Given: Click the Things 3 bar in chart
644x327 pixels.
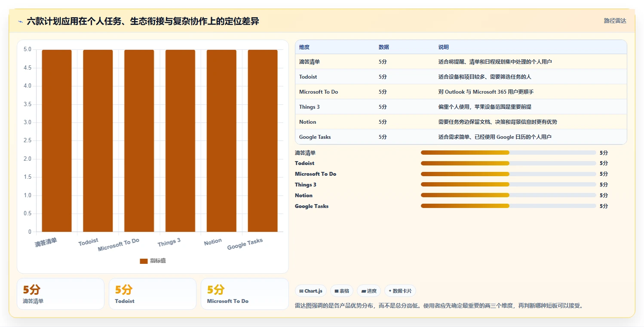Looking at the screenshot, I should coord(181,141).
